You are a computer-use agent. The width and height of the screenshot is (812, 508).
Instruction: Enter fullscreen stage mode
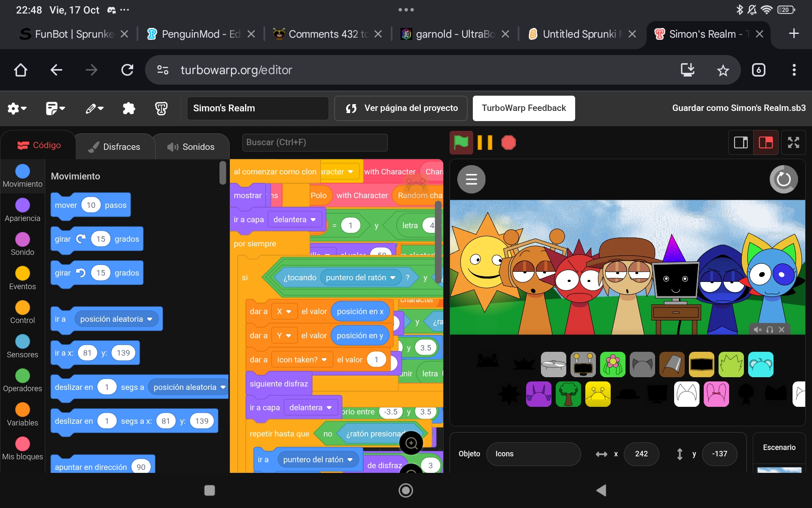(x=793, y=143)
